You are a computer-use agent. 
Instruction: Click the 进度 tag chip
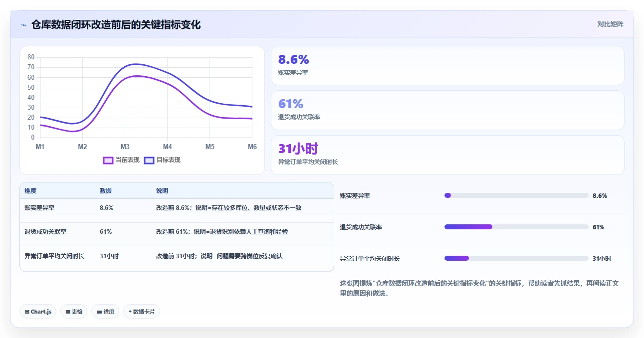click(105, 312)
